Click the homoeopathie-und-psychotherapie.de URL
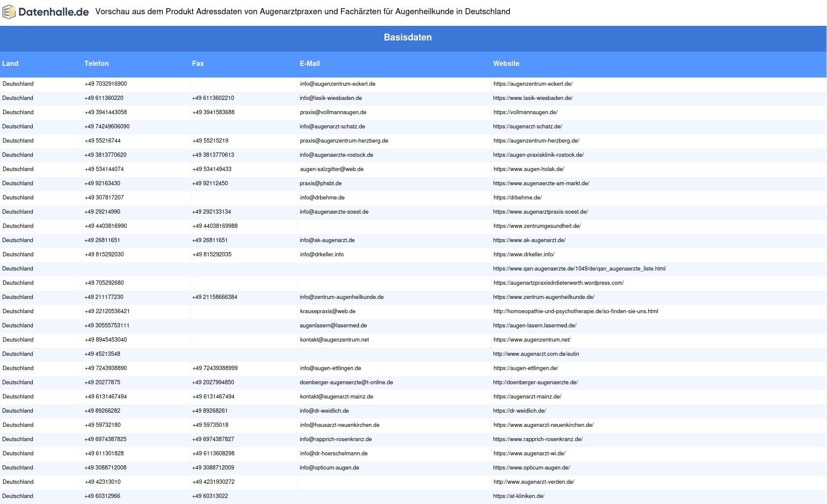This screenshot has height=504, width=827. [x=576, y=311]
